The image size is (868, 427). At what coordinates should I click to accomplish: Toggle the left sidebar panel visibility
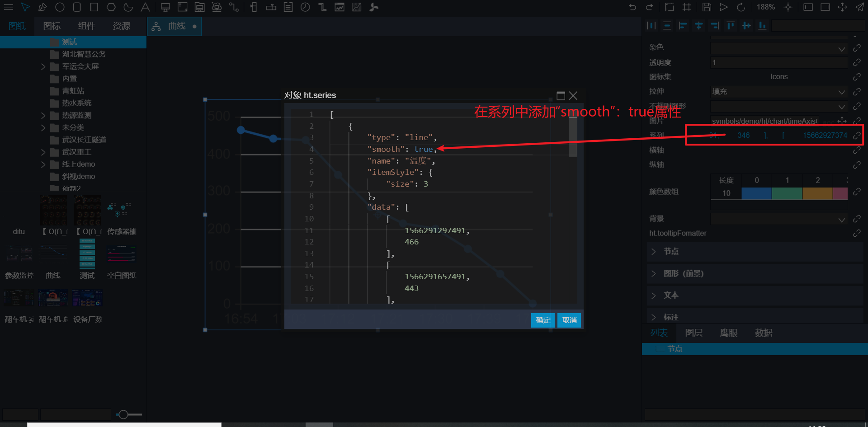(x=808, y=7)
